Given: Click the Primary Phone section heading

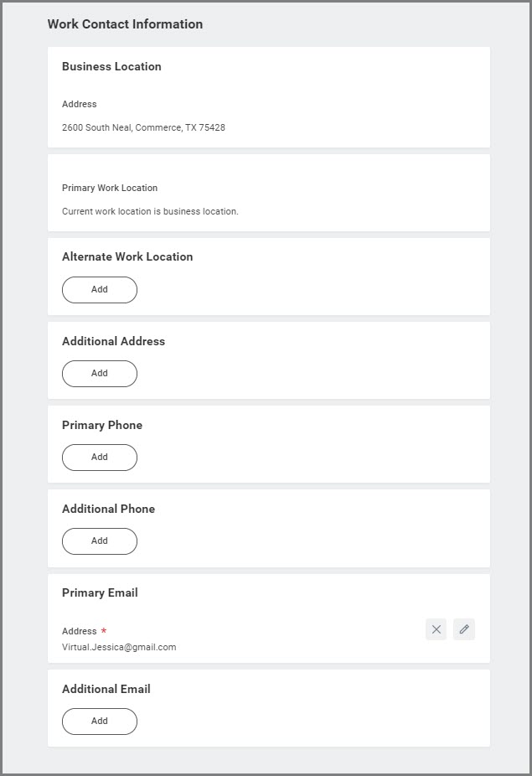Looking at the screenshot, I should tap(102, 426).
